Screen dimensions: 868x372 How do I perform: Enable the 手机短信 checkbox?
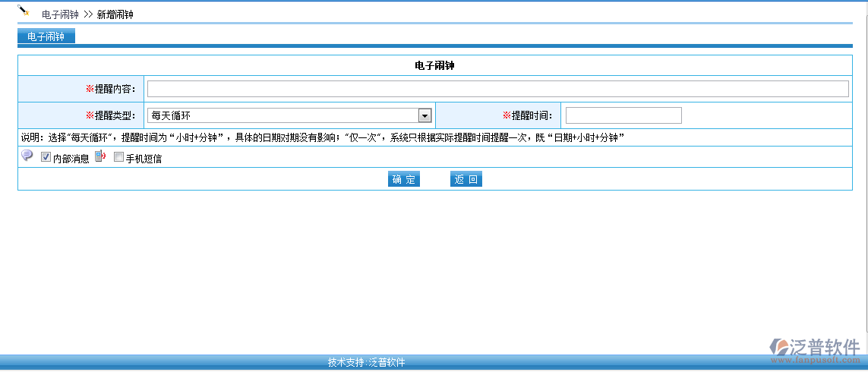click(x=118, y=158)
